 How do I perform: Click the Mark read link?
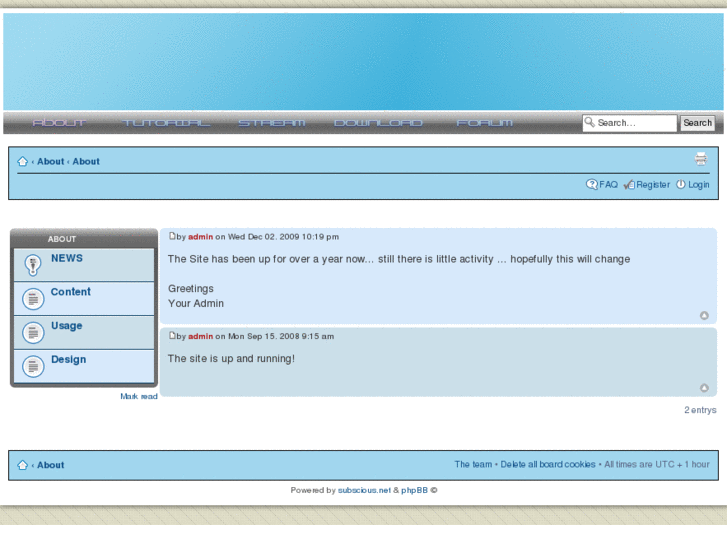[139, 397]
